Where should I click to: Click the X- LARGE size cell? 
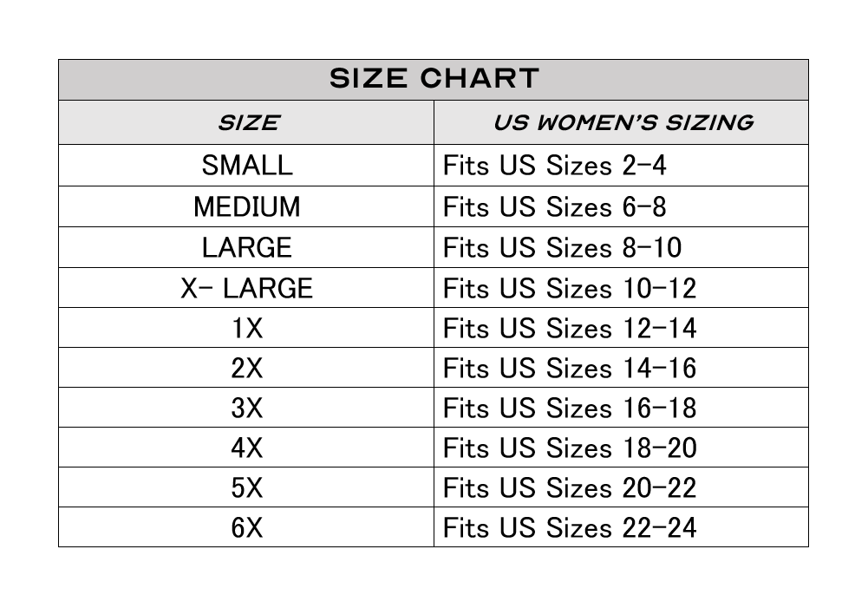(246, 288)
